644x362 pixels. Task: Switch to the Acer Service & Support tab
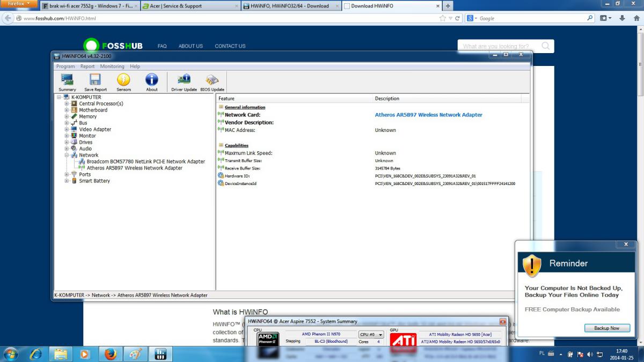click(x=191, y=6)
